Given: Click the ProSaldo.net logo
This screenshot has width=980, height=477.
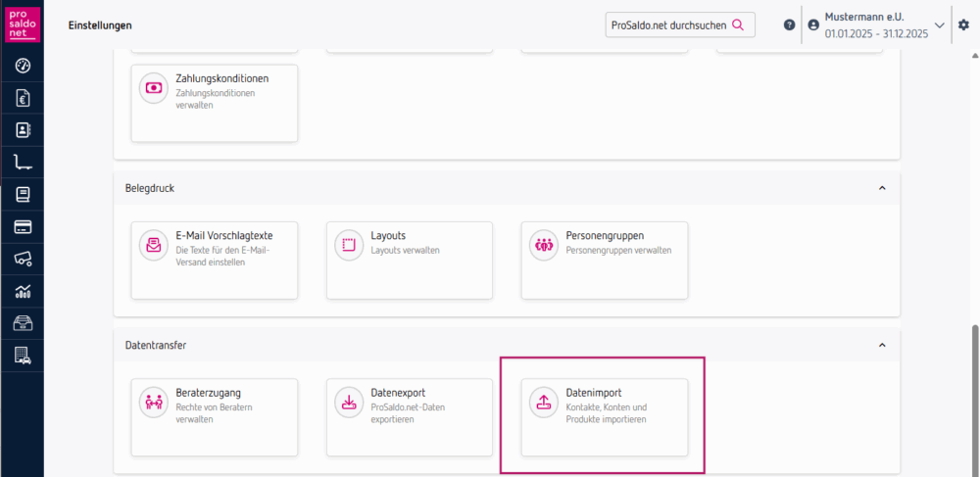Looking at the screenshot, I should pyautogui.click(x=22, y=24).
